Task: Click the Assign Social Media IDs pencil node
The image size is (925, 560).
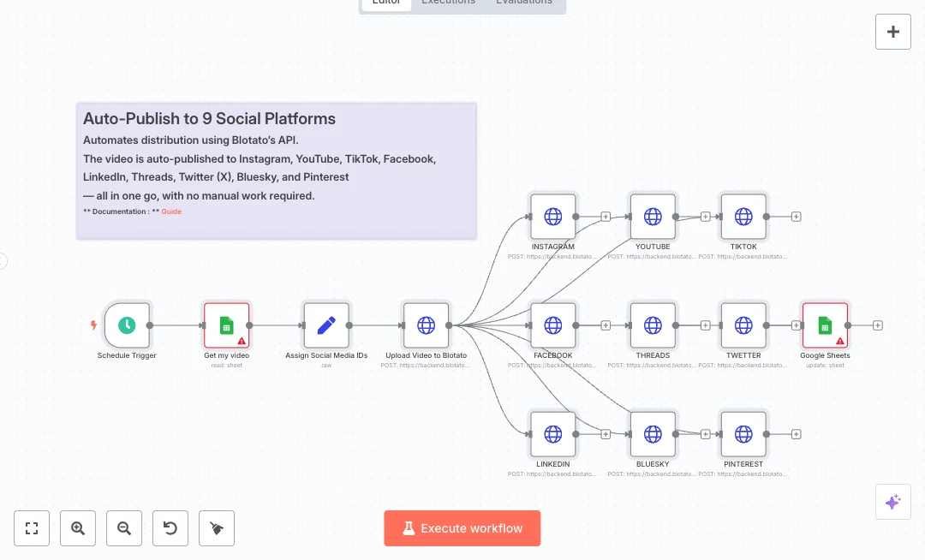Action: 326,325
